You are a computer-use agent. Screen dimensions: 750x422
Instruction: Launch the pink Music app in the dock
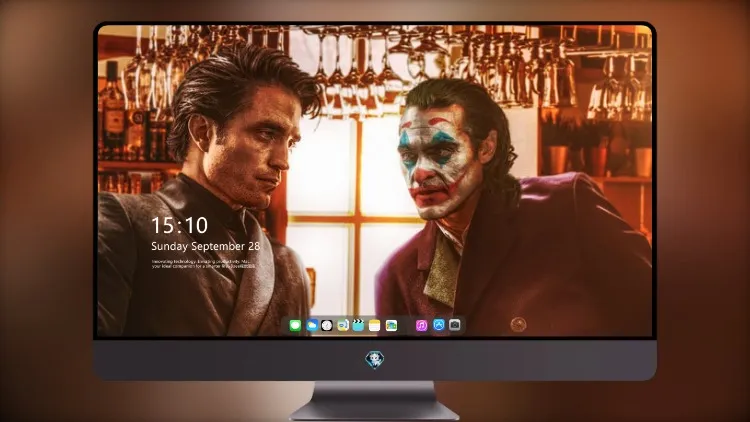click(421, 325)
